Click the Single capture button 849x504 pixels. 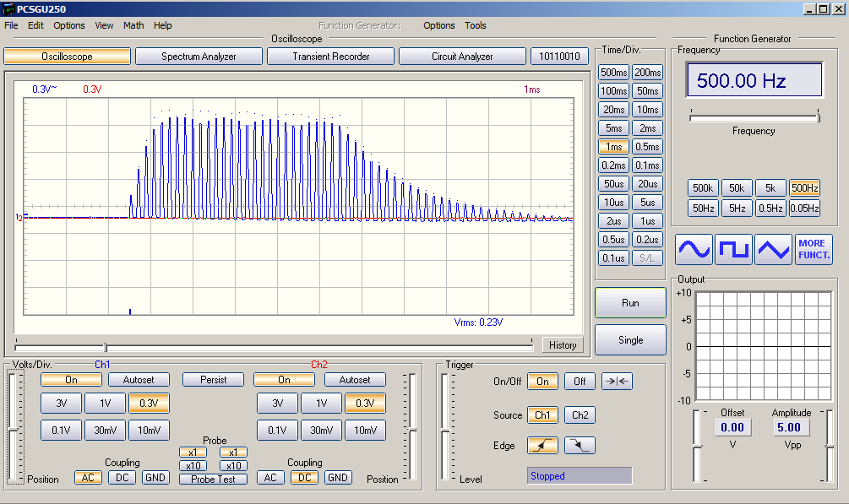coord(630,340)
